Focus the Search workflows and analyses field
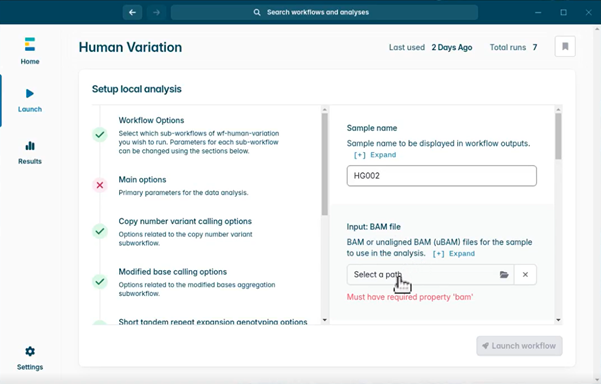 [324, 12]
